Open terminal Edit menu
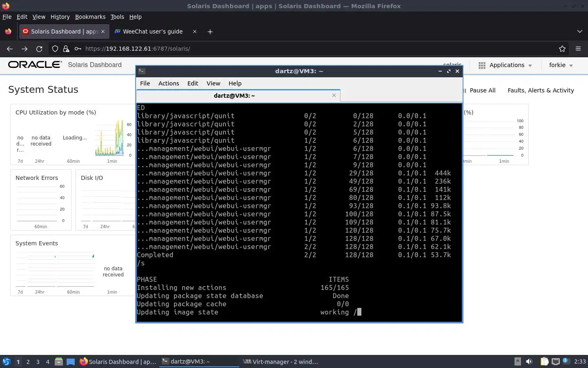588x368 pixels. point(193,83)
